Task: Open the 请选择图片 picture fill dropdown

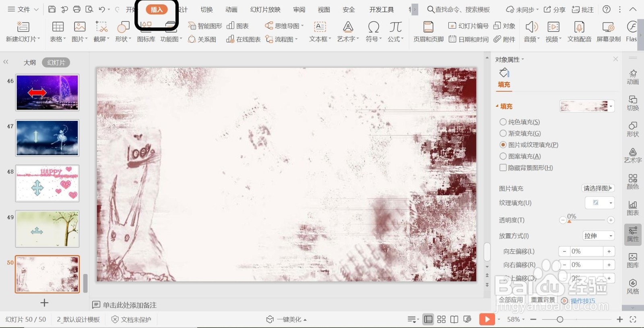Action: 598,188
